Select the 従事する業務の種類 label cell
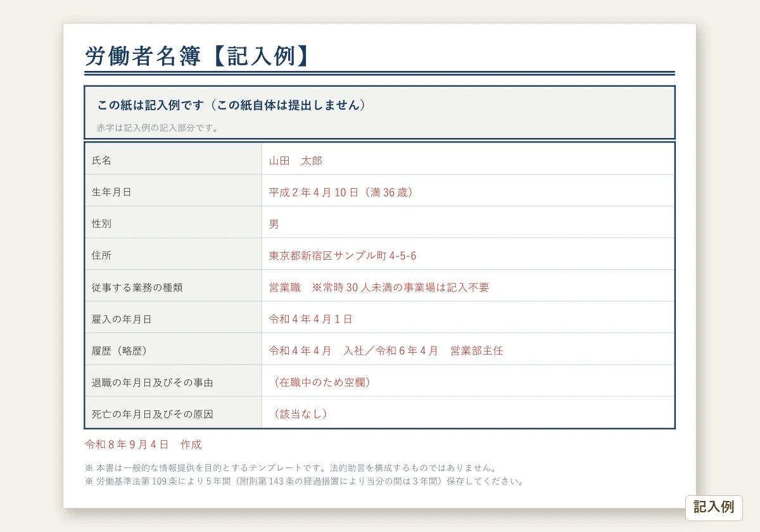 174,286
